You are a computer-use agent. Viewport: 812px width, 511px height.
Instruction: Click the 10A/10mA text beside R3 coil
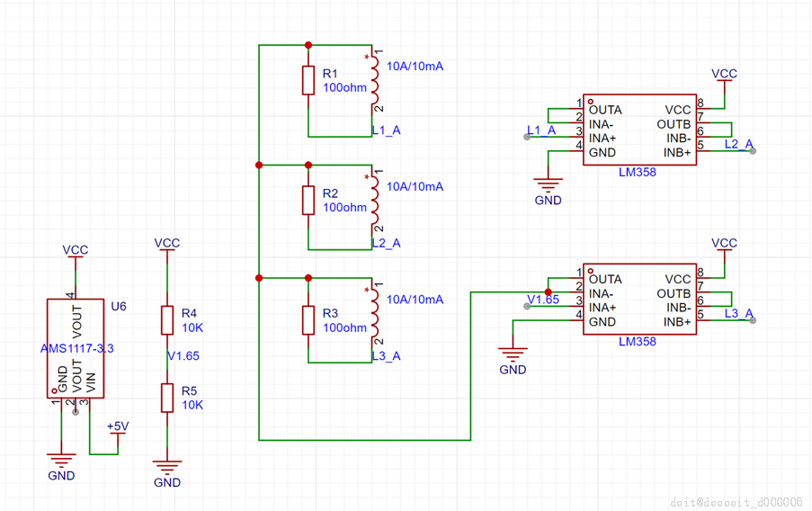[x=415, y=300]
